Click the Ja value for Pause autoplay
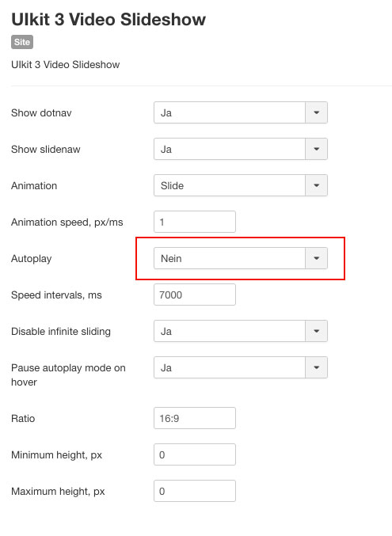Viewport: 392px width, 536px height. (166, 368)
